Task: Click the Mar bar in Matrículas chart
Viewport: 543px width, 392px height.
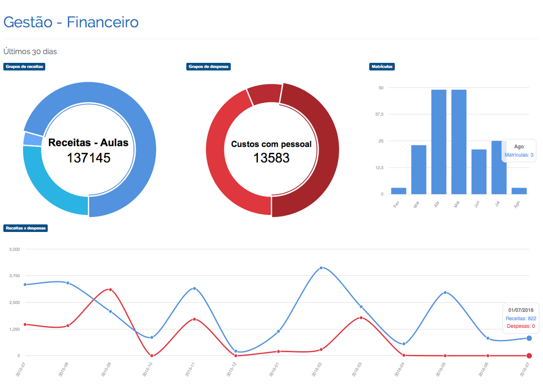Action: click(419, 170)
